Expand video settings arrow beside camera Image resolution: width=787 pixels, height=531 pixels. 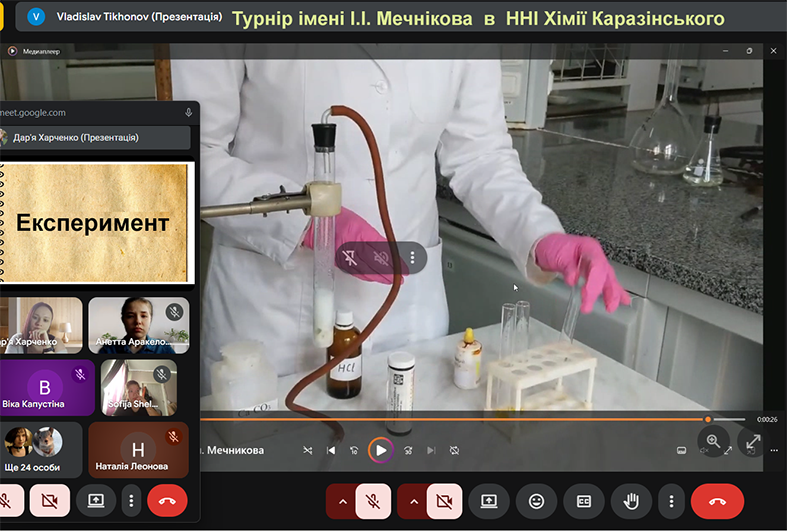coord(413,500)
